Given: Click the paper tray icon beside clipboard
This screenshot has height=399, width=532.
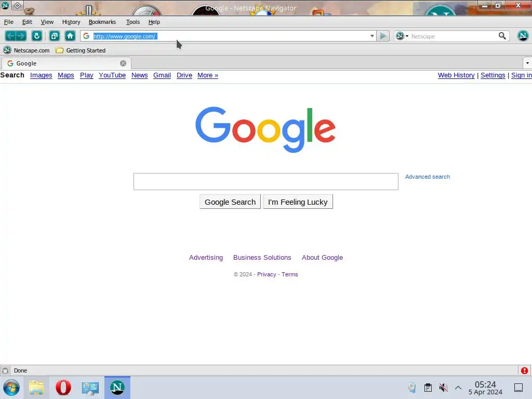Looking at the screenshot, I should tap(412, 388).
